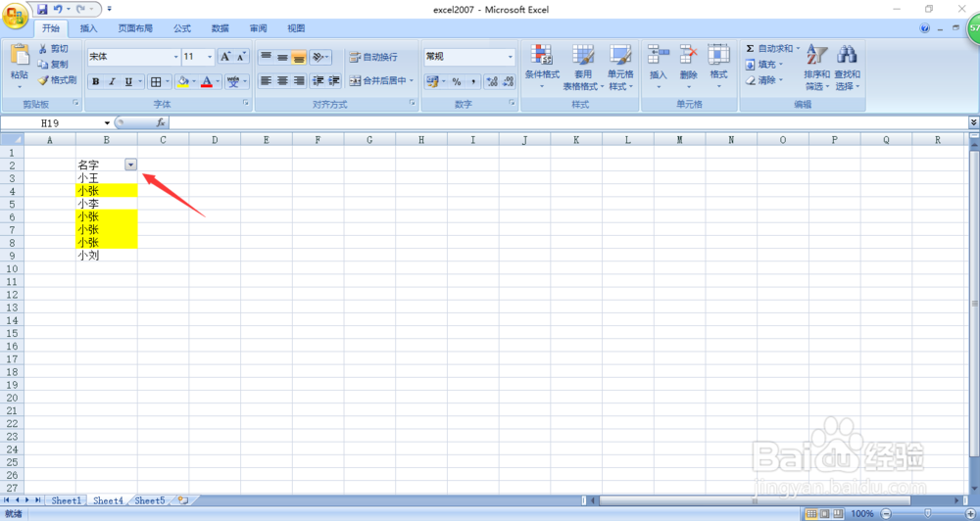The height and width of the screenshot is (521, 980).
Task: Align text to top
Action: pyautogui.click(x=266, y=57)
